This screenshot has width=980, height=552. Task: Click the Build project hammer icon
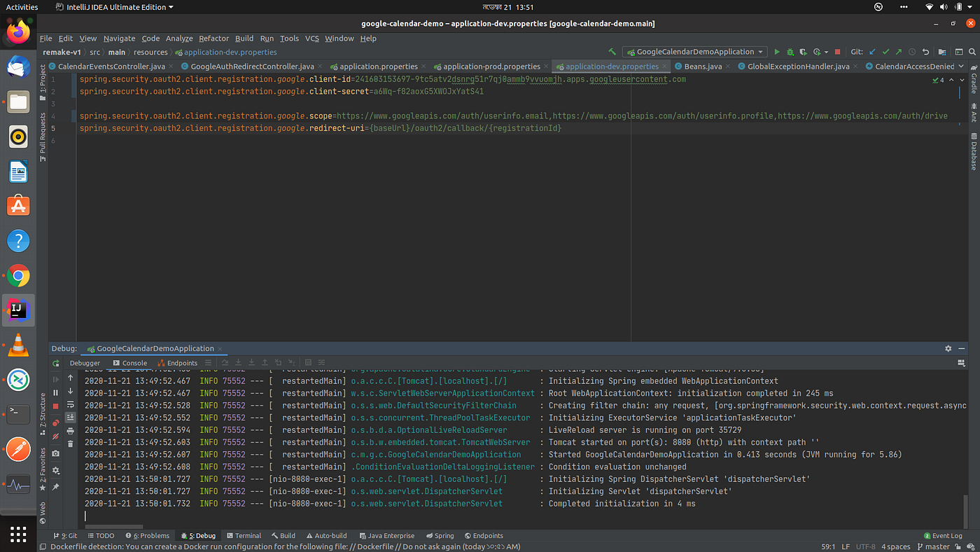[x=612, y=52]
